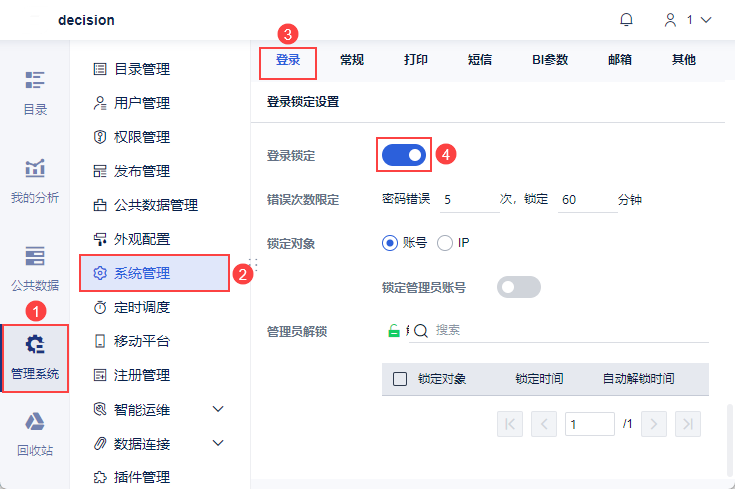Open the user account dropdown
The image size is (735, 489).
pyautogui.click(x=689, y=20)
